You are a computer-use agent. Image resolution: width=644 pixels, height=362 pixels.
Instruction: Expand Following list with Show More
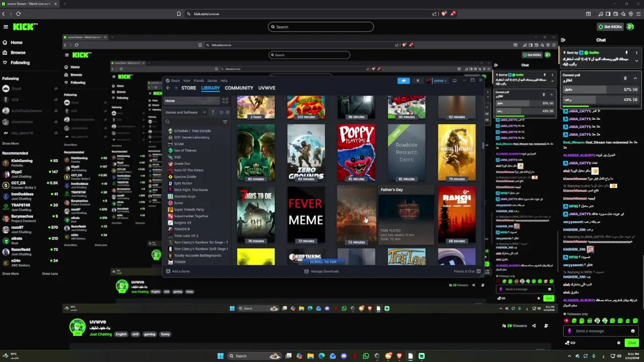click(x=11, y=143)
